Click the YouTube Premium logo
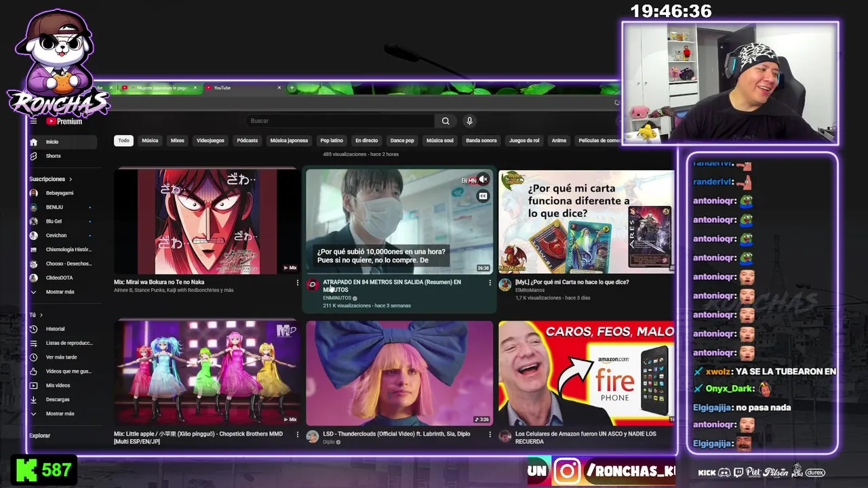Image resolution: width=868 pixels, height=488 pixels. point(64,121)
